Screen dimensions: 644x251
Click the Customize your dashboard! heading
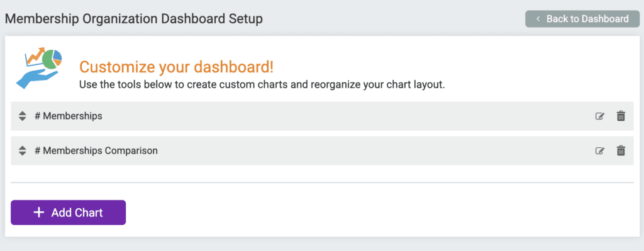pyautogui.click(x=176, y=67)
